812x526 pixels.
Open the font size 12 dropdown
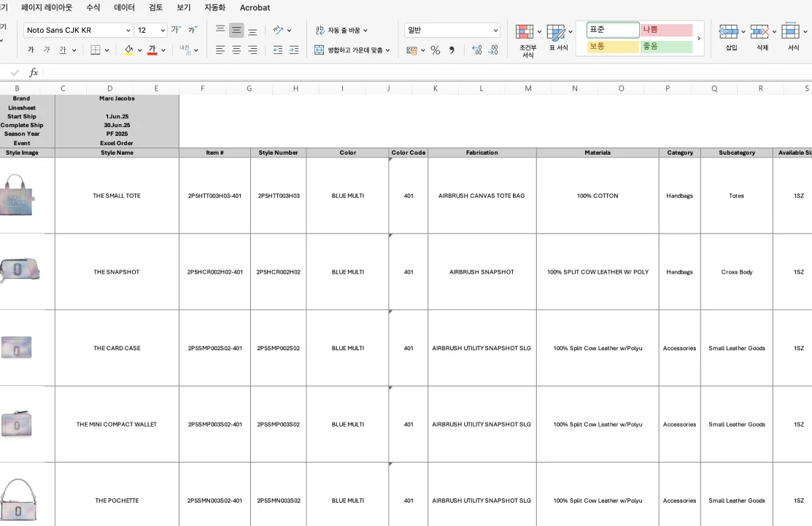click(163, 31)
